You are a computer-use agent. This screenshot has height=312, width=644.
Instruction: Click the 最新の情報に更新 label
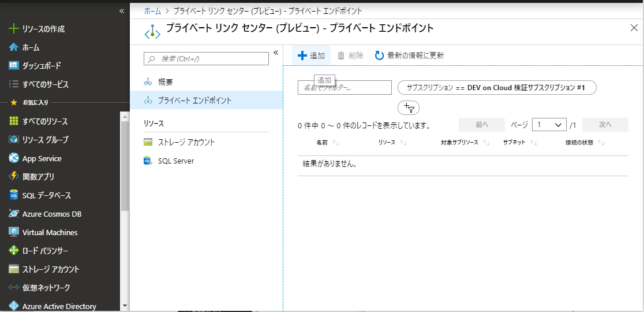pos(415,55)
